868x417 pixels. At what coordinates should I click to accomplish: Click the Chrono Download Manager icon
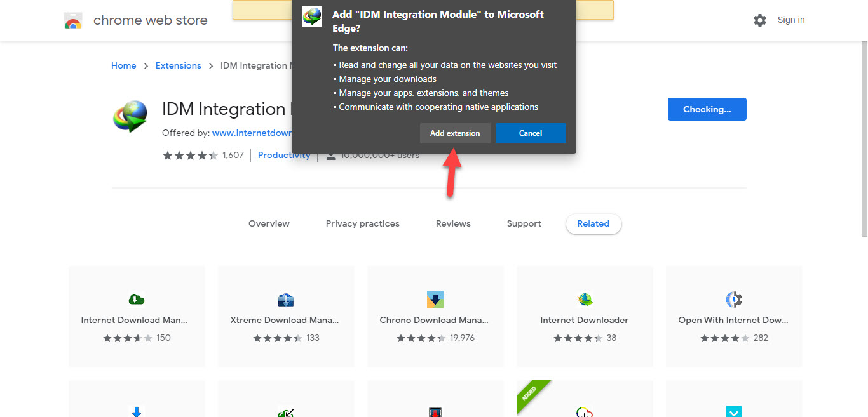pyautogui.click(x=435, y=300)
